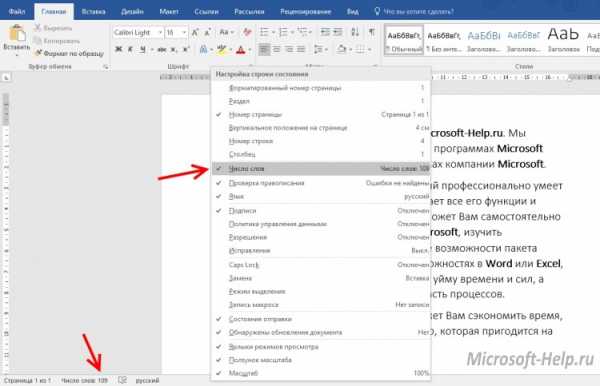Apply the 'Без инте...' style
The image size is (600, 386).
(x=444, y=41)
